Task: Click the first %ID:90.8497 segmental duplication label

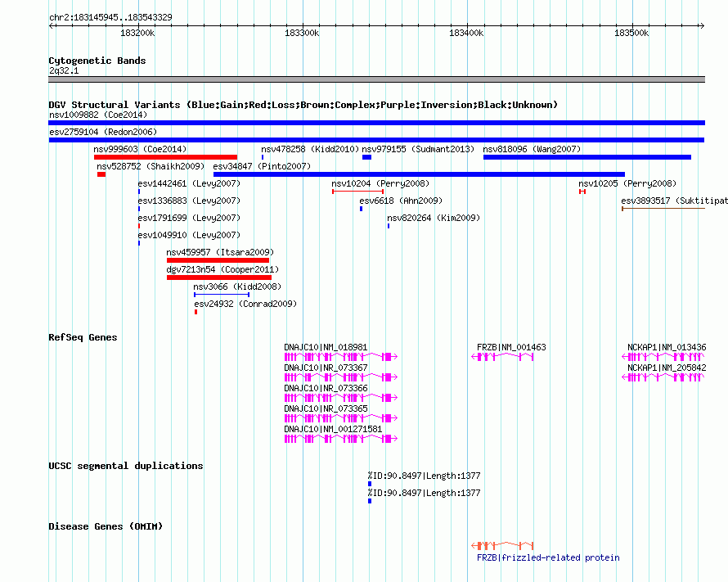Action: click(x=424, y=476)
